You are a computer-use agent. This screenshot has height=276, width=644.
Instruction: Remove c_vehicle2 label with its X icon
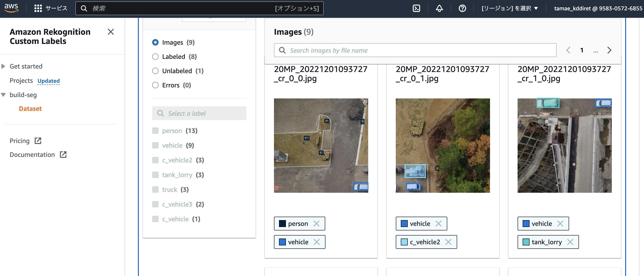tap(448, 242)
